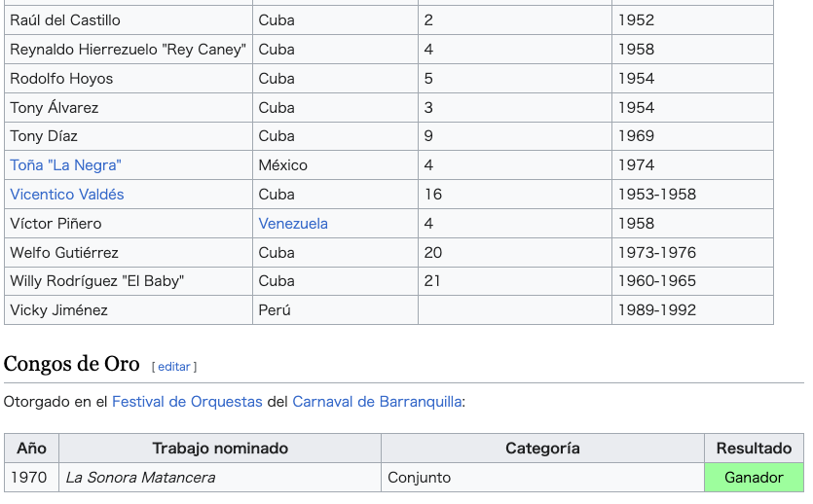Viewport: 813px width, 504px height.
Task: Click the Categoría column header
Action: pos(542,449)
